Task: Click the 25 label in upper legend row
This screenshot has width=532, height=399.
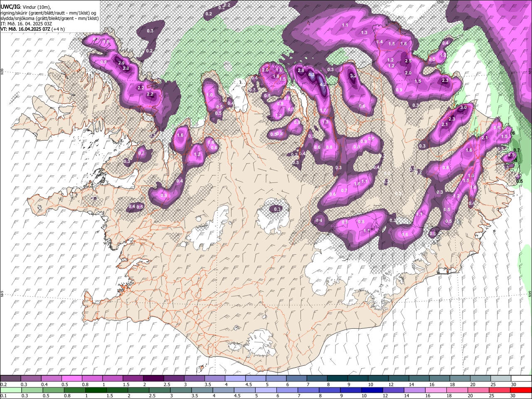Action: 493,384
